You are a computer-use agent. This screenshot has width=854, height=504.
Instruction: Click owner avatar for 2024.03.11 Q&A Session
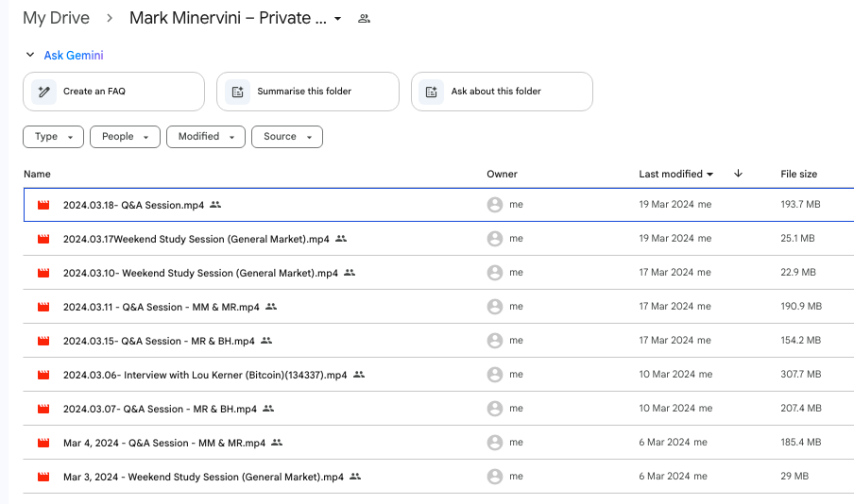tap(494, 307)
